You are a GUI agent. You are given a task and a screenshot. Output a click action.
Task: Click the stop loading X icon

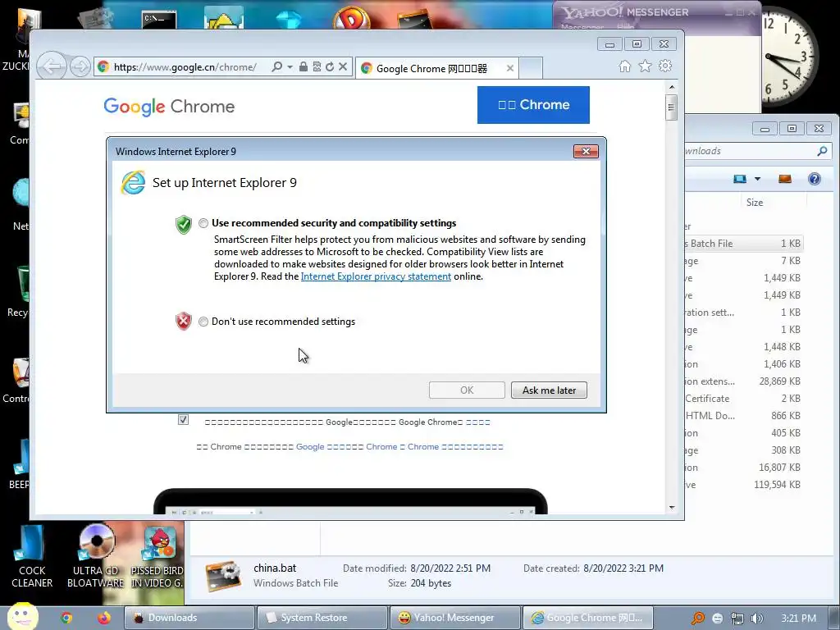[x=343, y=67]
